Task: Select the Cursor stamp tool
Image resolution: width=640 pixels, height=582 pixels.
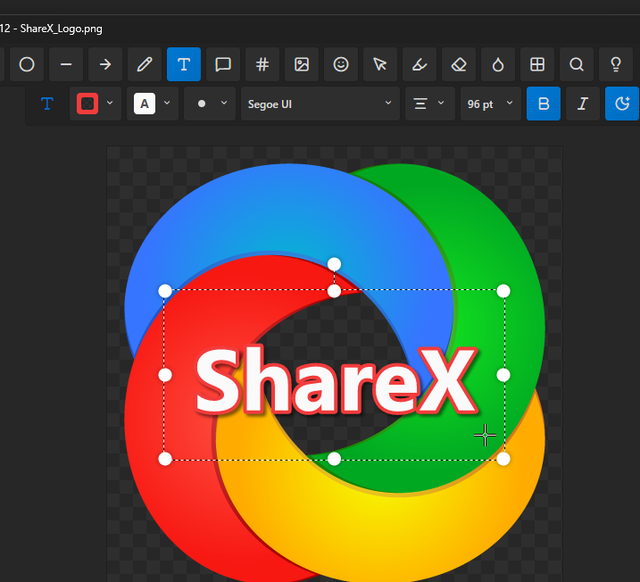Action: (380, 64)
